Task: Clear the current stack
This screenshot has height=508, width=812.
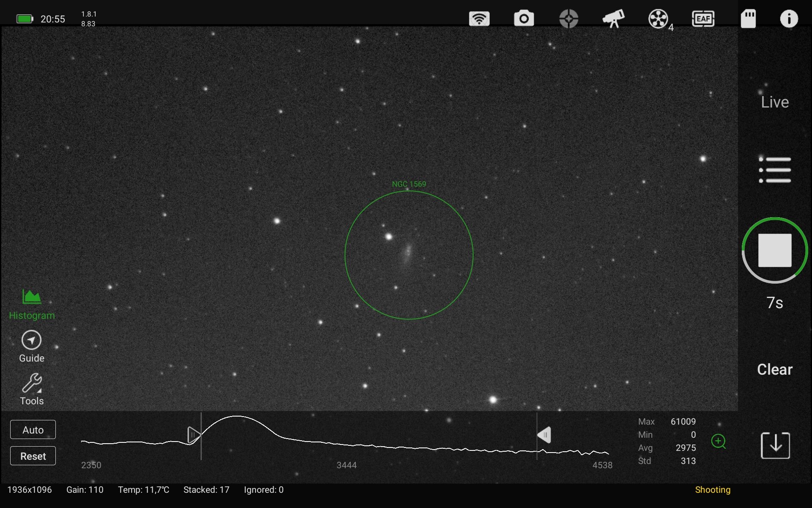Action: [x=774, y=369]
